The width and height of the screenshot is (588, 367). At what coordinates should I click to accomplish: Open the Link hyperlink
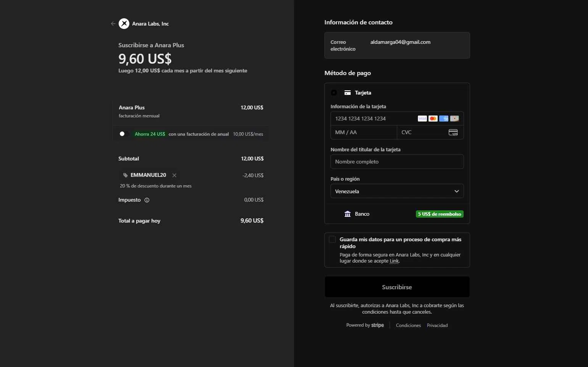pyautogui.click(x=394, y=261)
